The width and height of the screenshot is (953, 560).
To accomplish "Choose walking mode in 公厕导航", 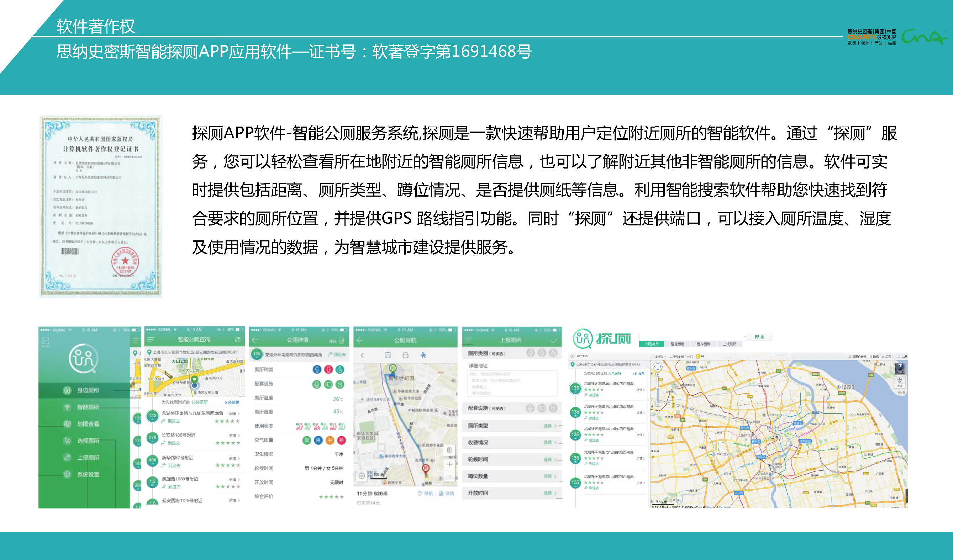I will [x=423, y=355].
